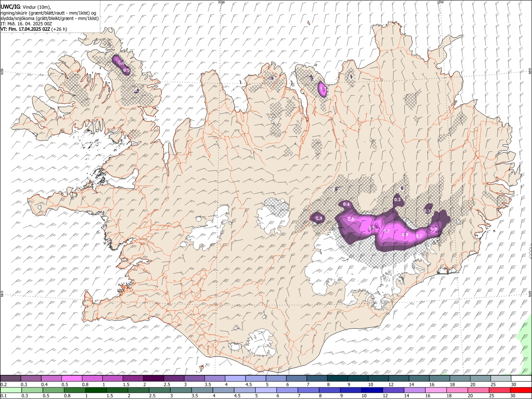The image size is (532, 399).
Task: Select the deep blue 10 swatch in the lower legend
Action: point(372,390)
